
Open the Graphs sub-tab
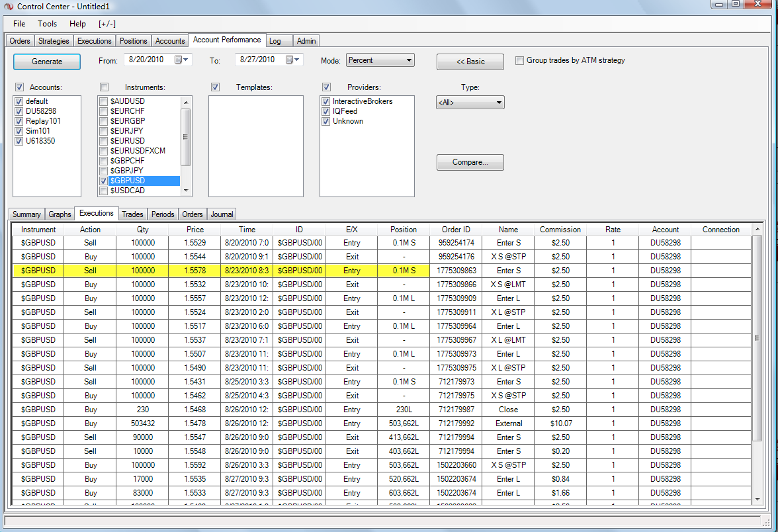60,214
